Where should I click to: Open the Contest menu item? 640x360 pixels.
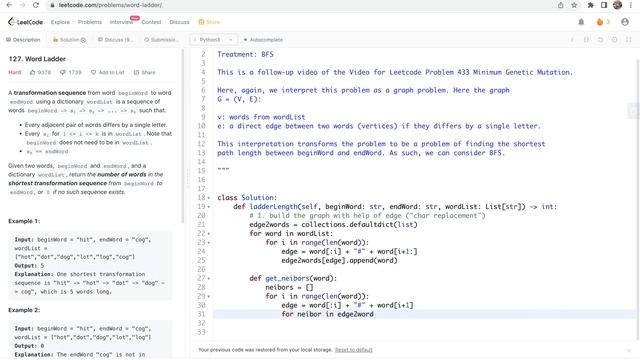click(x=151, y=22)
